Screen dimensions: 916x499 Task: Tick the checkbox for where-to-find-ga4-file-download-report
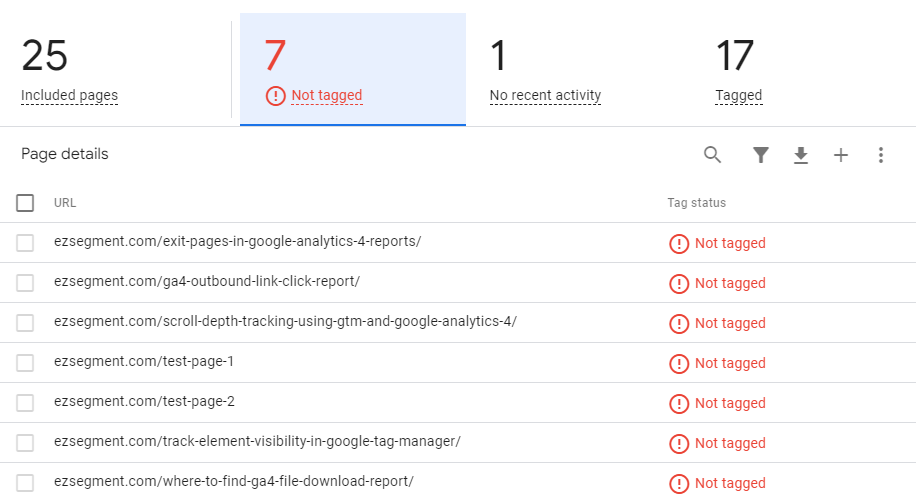[25, 482]
